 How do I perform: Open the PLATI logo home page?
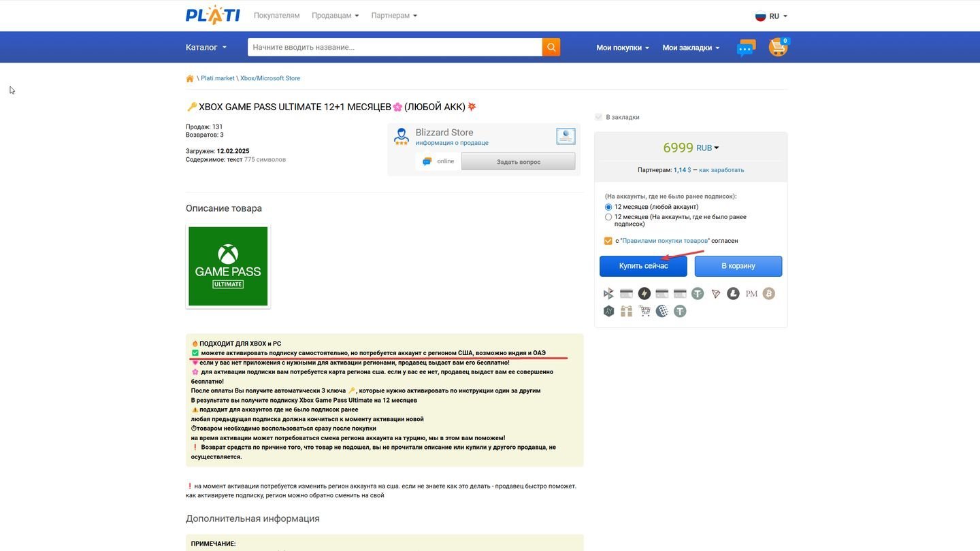coord(213,15)
